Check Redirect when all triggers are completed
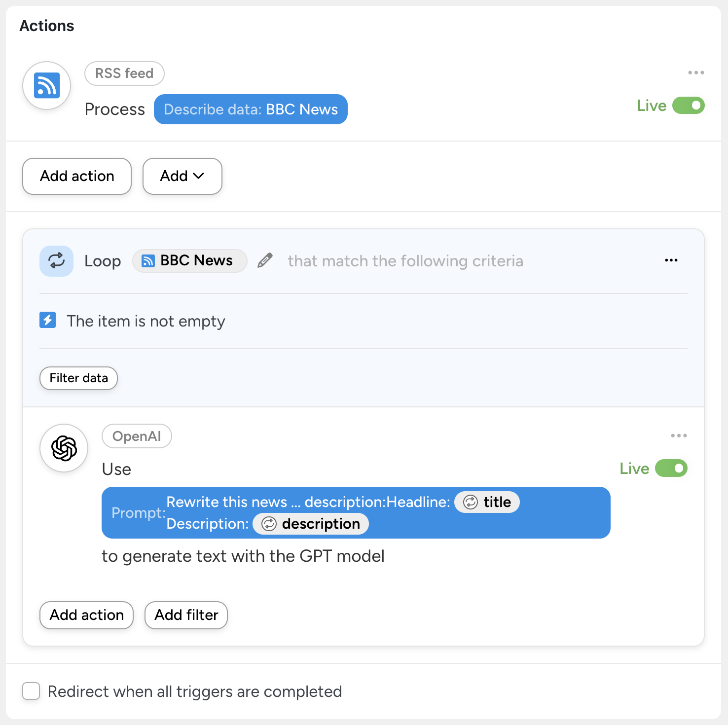The image size is (728, 725). [31, 691]
